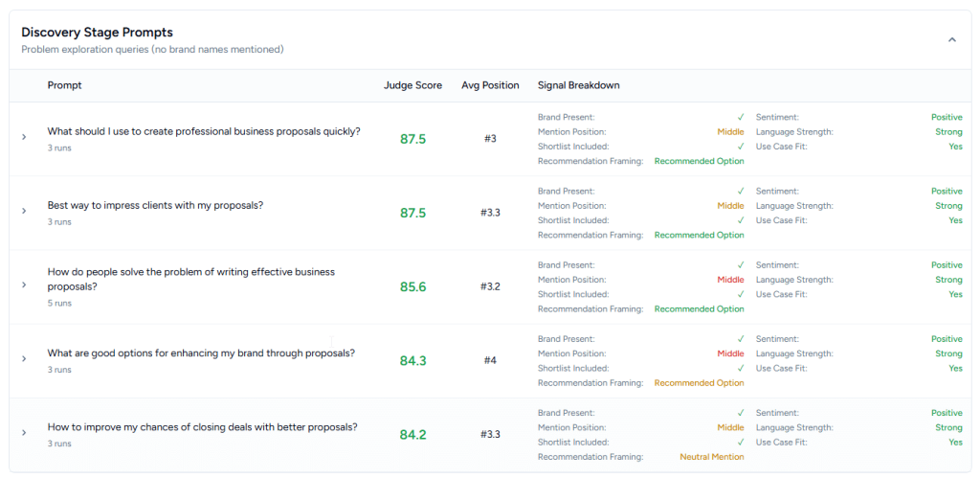
Task: Click the 85.6 judge score
Action: click(x=412, y=286)
